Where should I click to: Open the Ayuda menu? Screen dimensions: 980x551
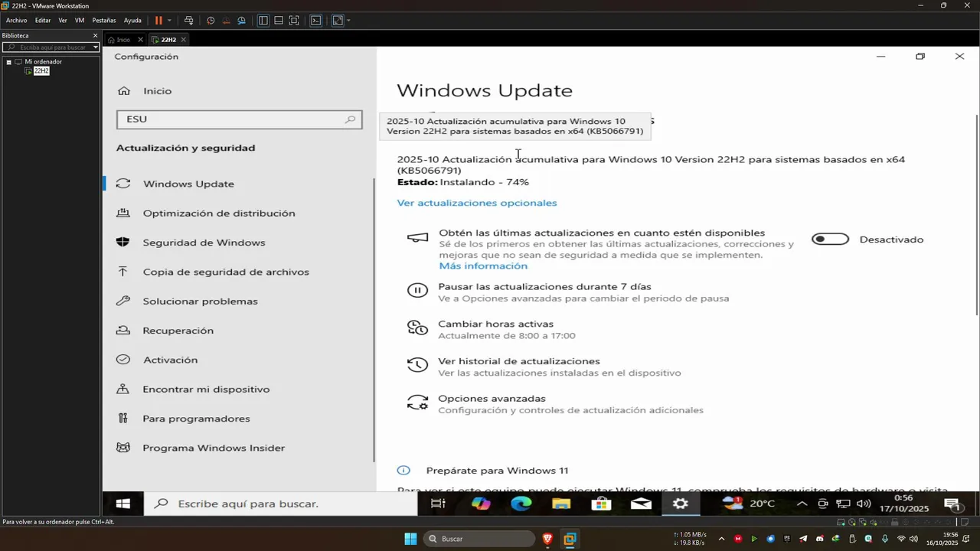(132, 21)
